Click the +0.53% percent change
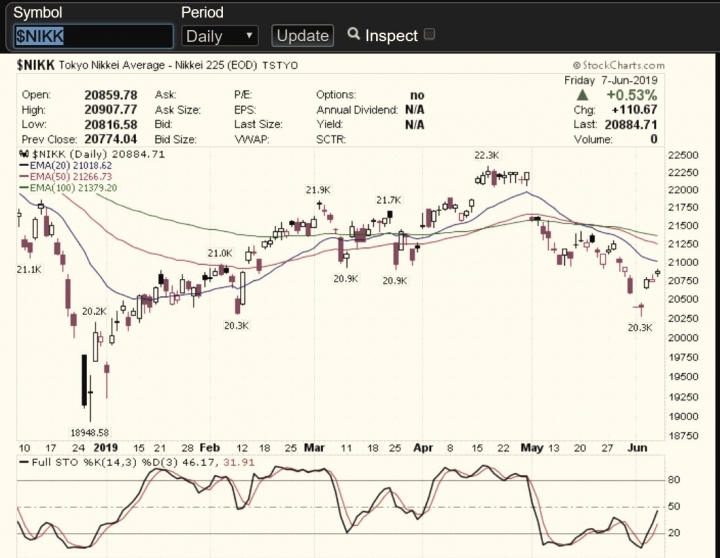Image resolution: width=720 pixels, height=558 pixels. (632, 95)
